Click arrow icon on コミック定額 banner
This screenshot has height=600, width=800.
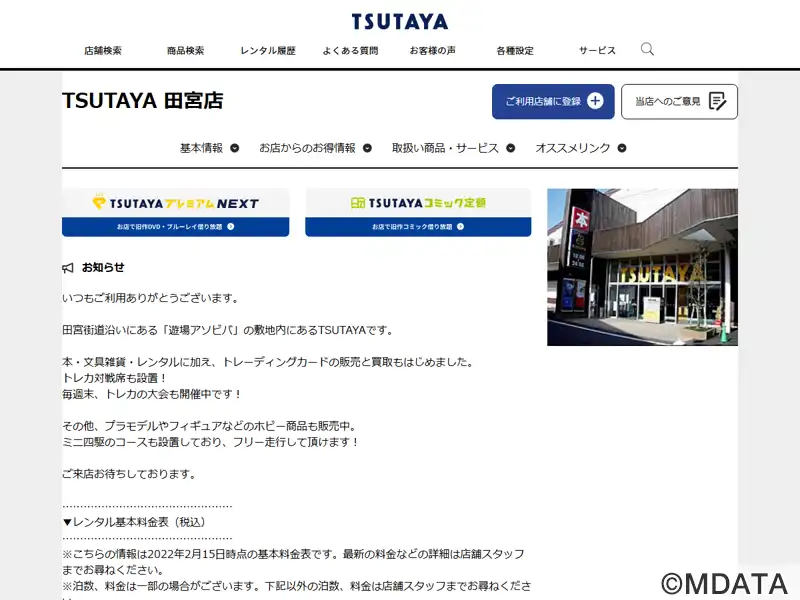[x=474, y=227]
